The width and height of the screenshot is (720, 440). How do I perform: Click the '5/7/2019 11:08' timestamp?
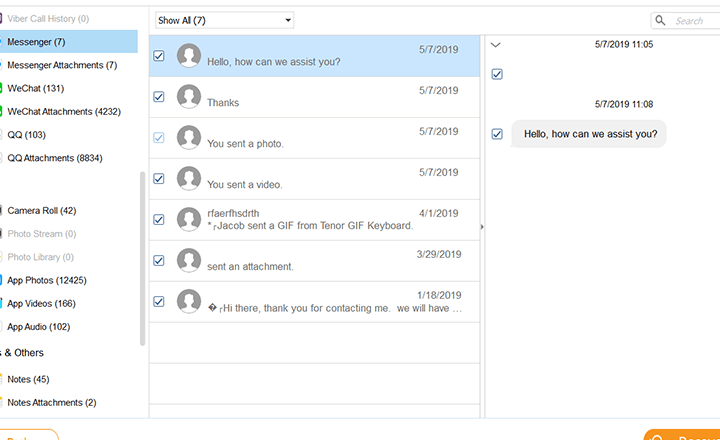(624, 104)
